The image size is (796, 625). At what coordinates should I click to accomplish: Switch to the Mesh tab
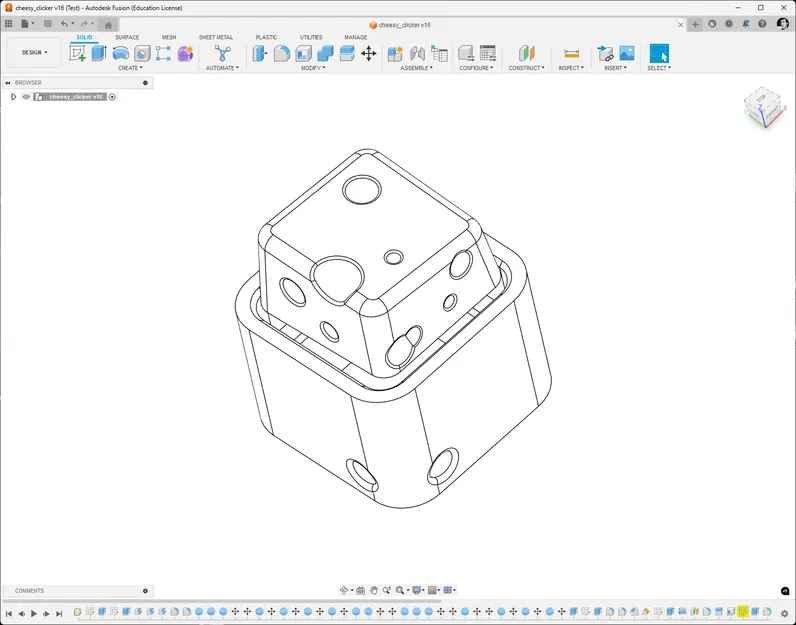tap(169, 38)
